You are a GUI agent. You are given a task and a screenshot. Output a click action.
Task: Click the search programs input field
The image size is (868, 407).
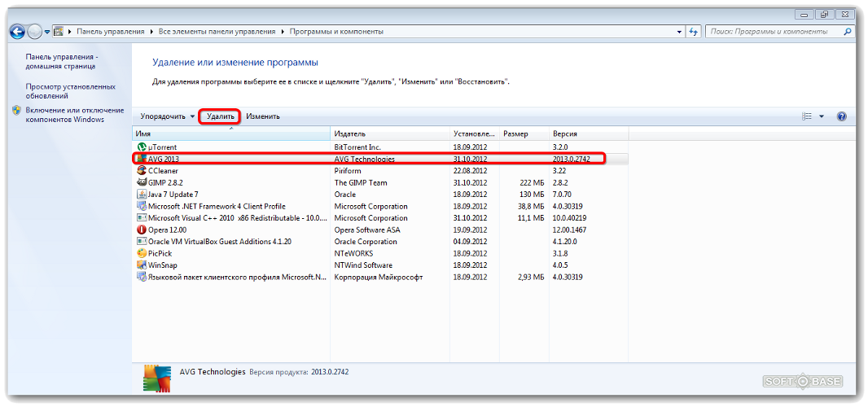769,32
